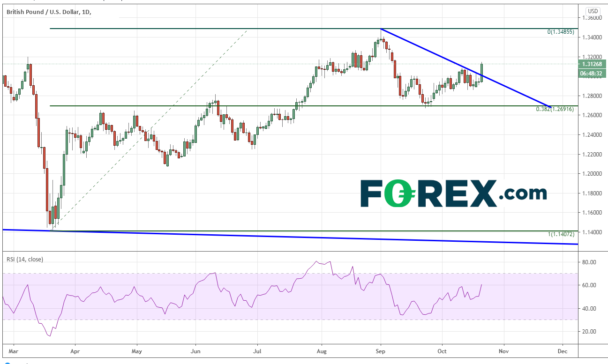The height and width of the screenshot is (364, 608).
Task: Select the RSI (14, close) indicator label
Action: coord(24,259)
